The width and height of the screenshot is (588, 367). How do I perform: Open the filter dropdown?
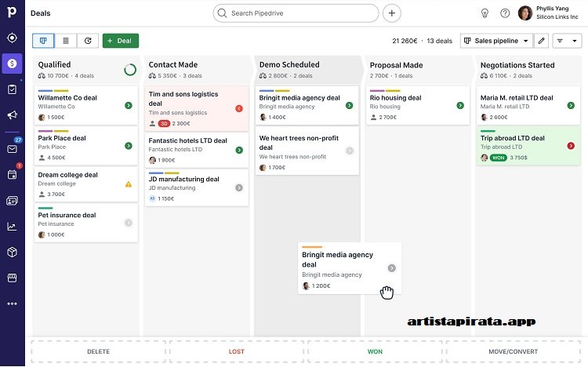[567, 41]
